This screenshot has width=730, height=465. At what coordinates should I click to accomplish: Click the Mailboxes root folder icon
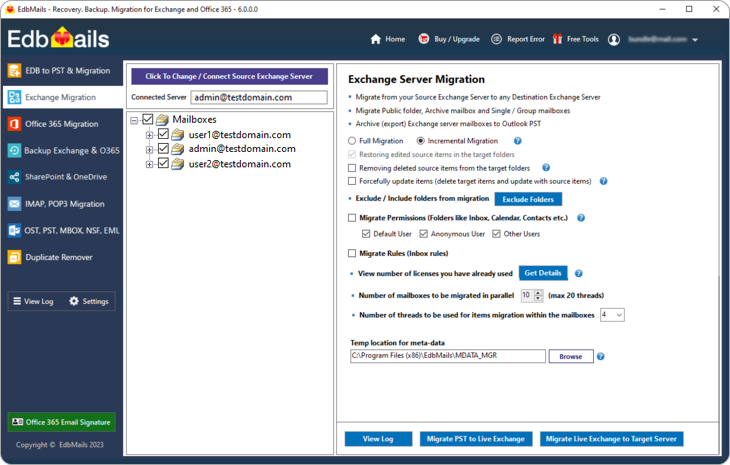tap(162, 120)
